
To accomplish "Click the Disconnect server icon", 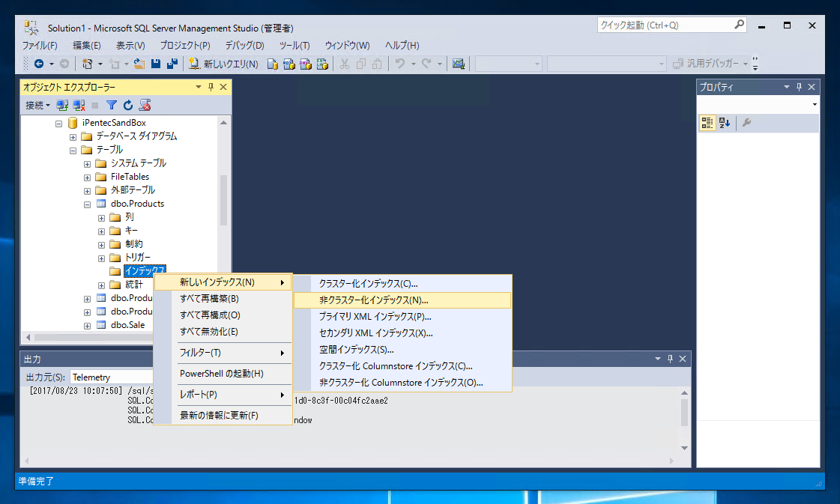I will coord(79,106).
